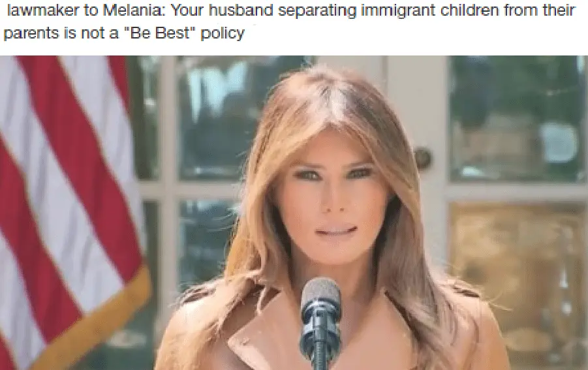
Task: Click the word 'husband' in the headline
Action: pyautogui.click(x=241, y=10)
